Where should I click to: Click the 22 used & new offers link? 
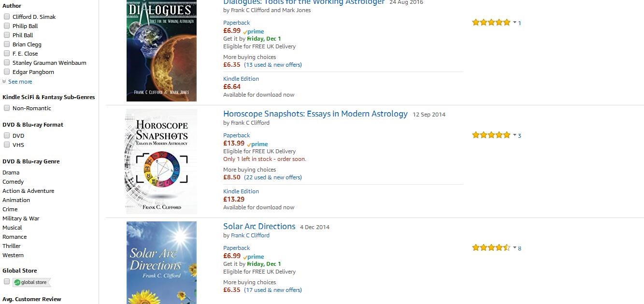tap(273, 177)
